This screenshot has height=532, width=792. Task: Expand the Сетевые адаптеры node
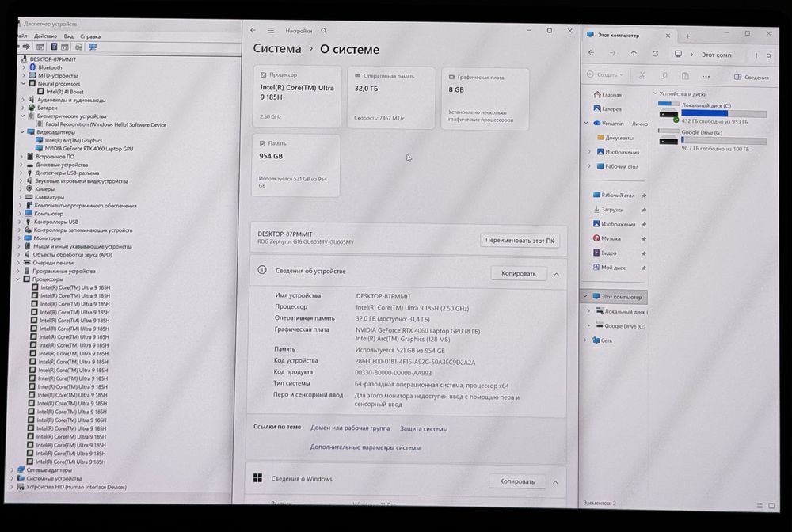click(x=12, y=470)
